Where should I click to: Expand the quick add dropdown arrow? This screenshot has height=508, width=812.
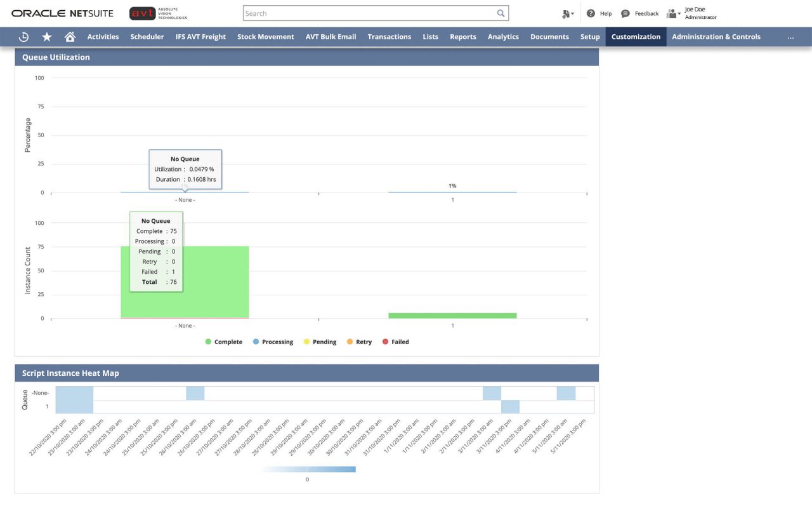point(573,15)
